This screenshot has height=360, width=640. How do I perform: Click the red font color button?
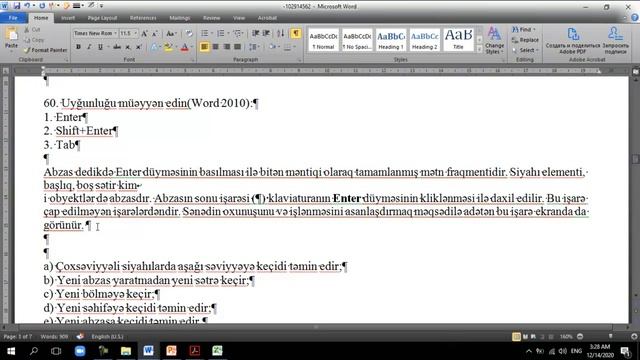184,47
